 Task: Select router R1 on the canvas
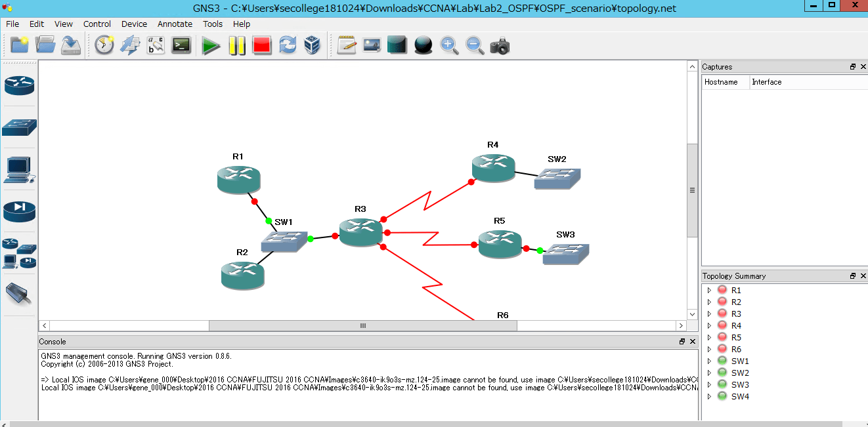point(238,179)
